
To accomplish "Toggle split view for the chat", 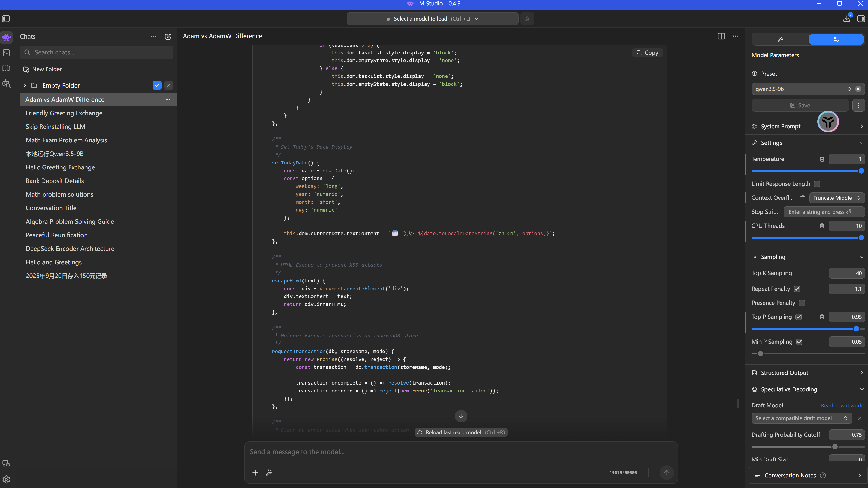I will (x=721, y=36).
